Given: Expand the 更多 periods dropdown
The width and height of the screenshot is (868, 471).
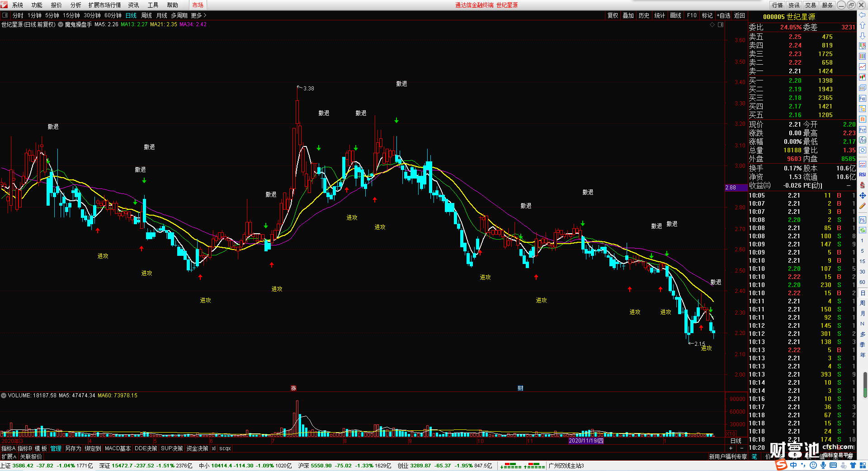Looking at the screenshot, I should 198,15.
